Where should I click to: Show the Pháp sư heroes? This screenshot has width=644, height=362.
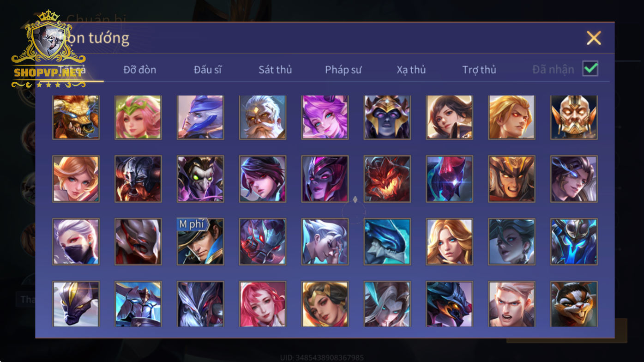tap(343, 70)
